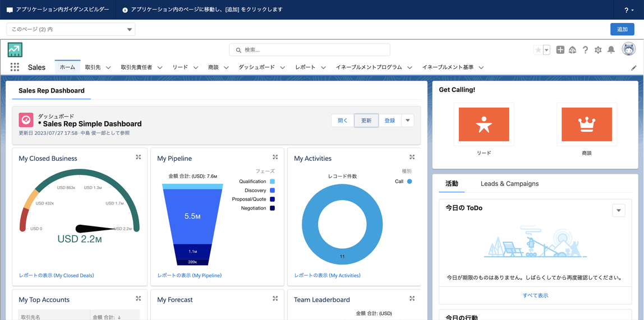Select the ホーム navigation tab
Image resolution: width=644 pixels, height=320 pixels.
pos(67,67)
